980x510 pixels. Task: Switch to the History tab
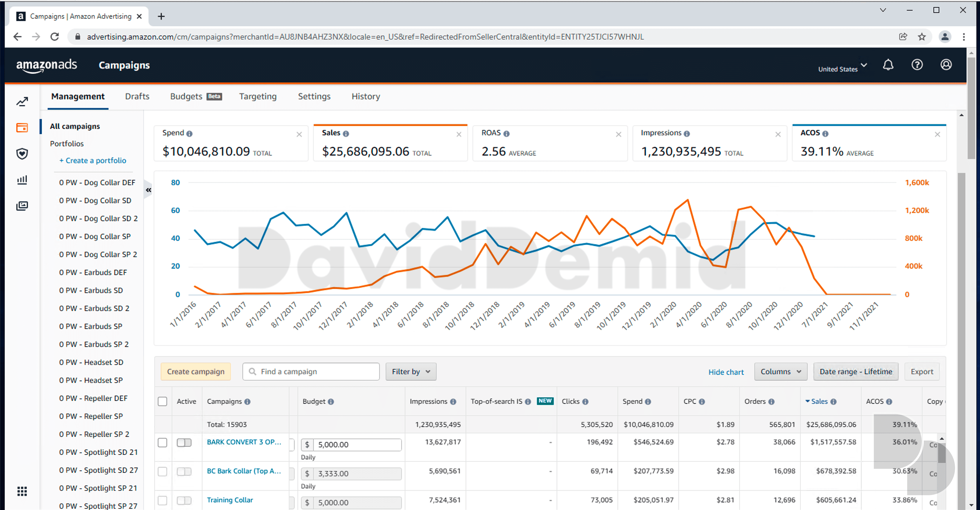coord(366,96)
